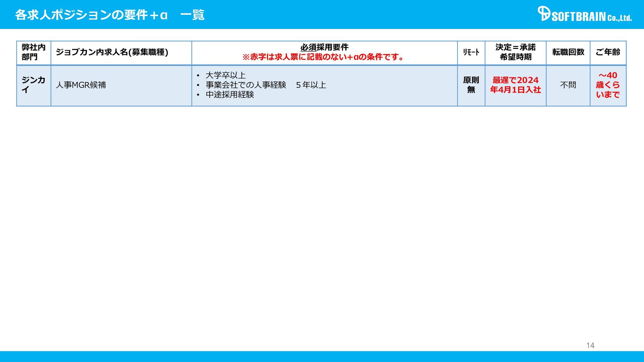Select the 人事MGR候補 job name cell

pos(121,85)
